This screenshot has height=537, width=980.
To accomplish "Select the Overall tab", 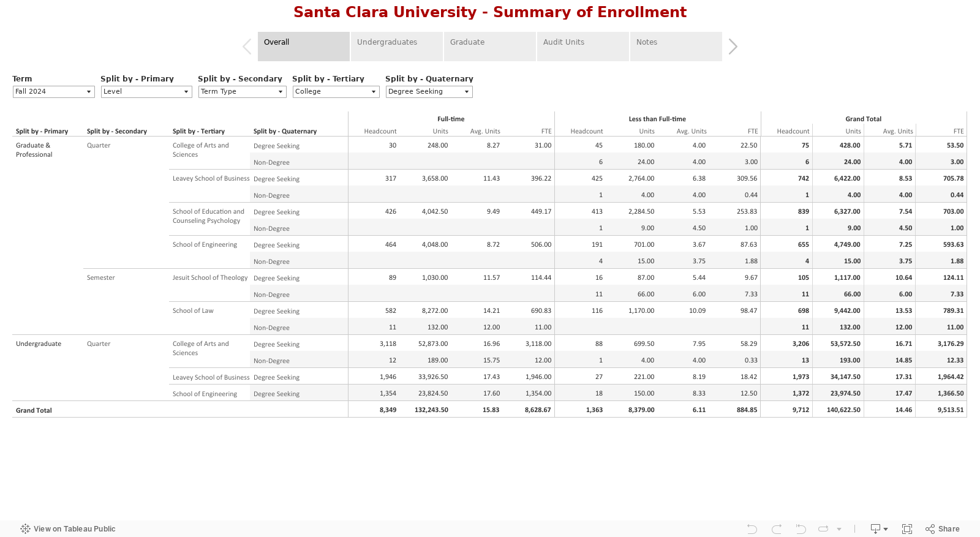I will click(x=304, y=47).
